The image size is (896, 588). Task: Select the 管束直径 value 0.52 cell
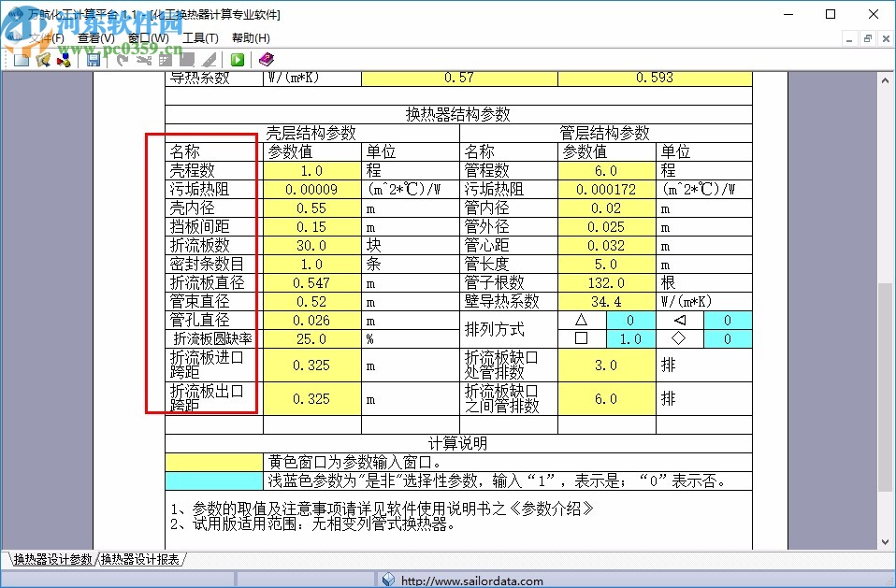click(x=312, y=302)
